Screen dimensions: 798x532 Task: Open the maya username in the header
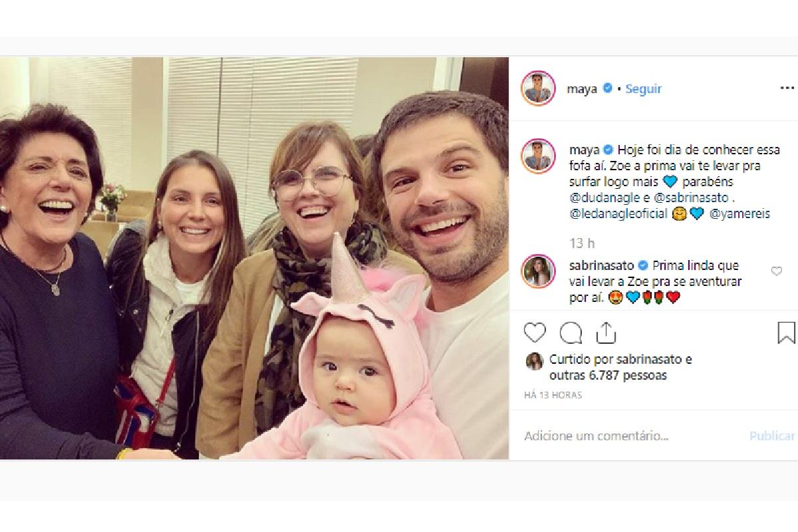pyautogui.click(x=582, y=88)
